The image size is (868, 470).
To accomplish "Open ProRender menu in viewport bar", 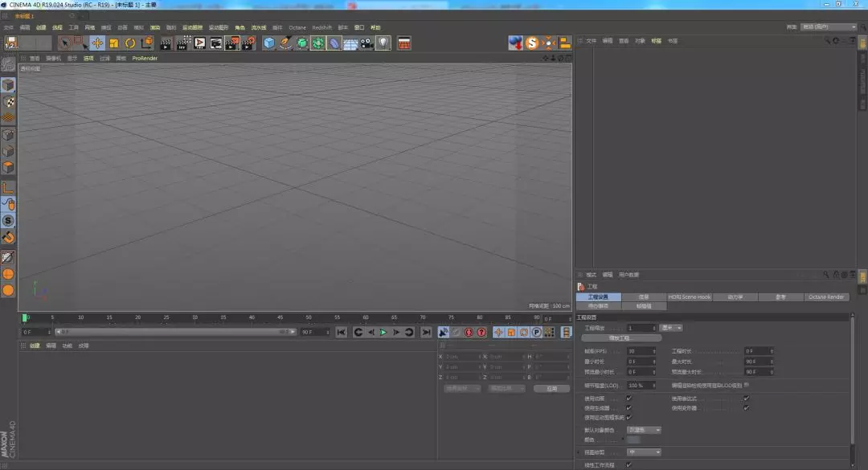I will tap(145, 58).
